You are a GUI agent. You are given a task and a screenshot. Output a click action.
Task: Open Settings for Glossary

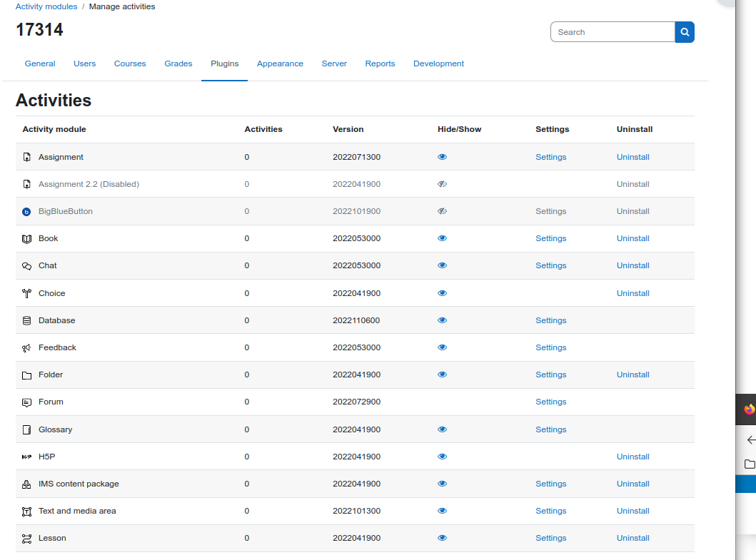(550, 429)
